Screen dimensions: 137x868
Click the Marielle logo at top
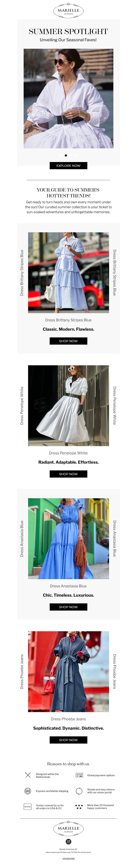68,11
